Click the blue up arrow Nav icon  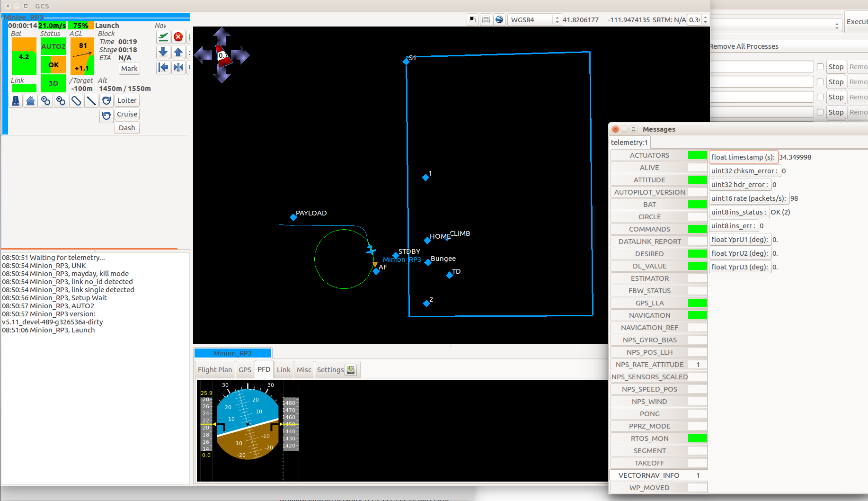[x=178, y=52]
